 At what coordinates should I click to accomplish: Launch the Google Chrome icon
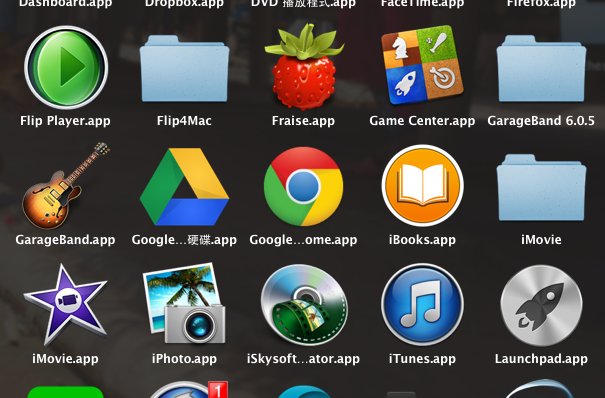click(x=304, y=187)
